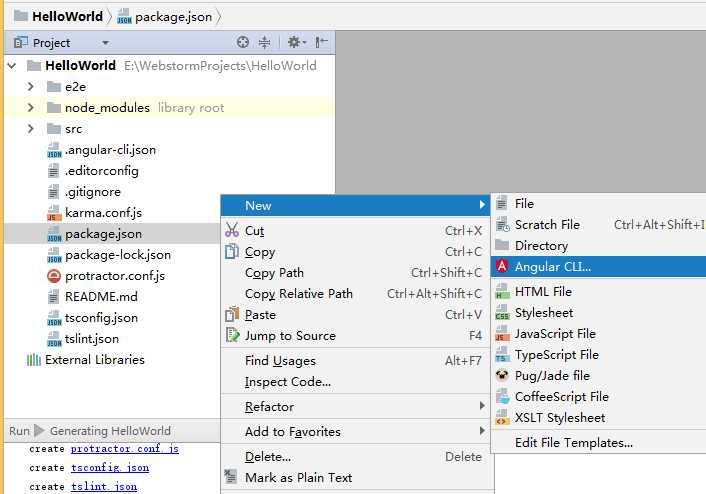The width and height of the screenshot is (706, 494).
Task: Click the collapse all icon in Project toolbar
Action: point(265,42)
